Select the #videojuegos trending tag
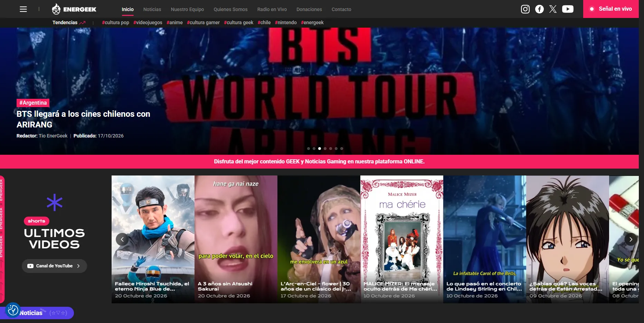Screen dimensions: 644x323 tap(148, 22)
